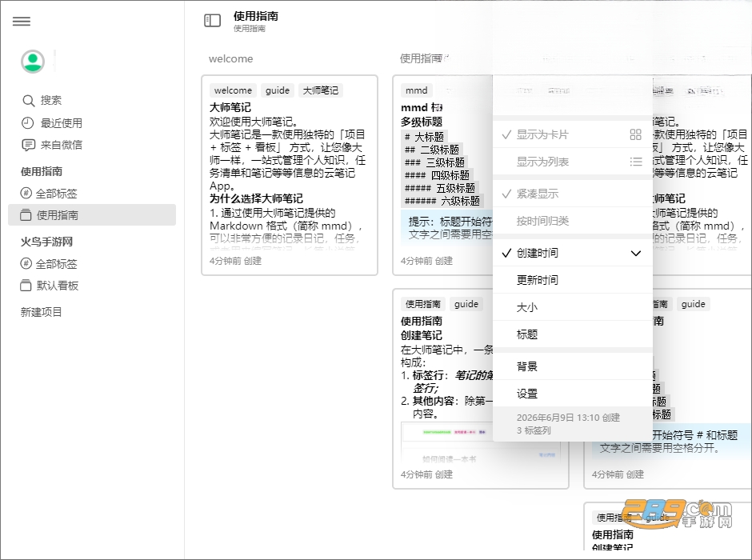
Task: Select 默认看板 in sidebar
Action: [57, 286]
